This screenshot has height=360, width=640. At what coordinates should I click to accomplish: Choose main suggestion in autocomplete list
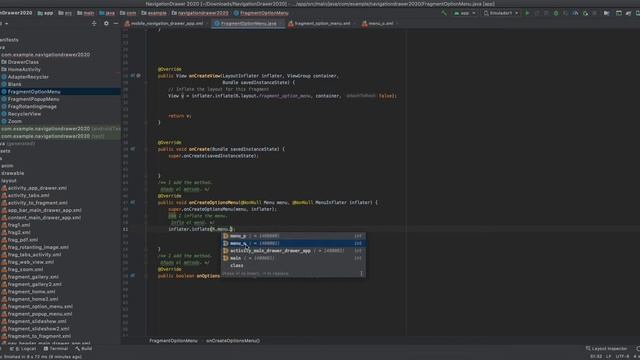293,258
